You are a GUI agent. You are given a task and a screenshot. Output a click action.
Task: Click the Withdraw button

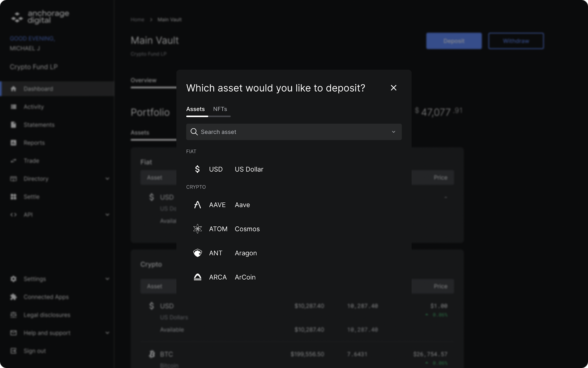pyautogui.click(x=516, y=41)
